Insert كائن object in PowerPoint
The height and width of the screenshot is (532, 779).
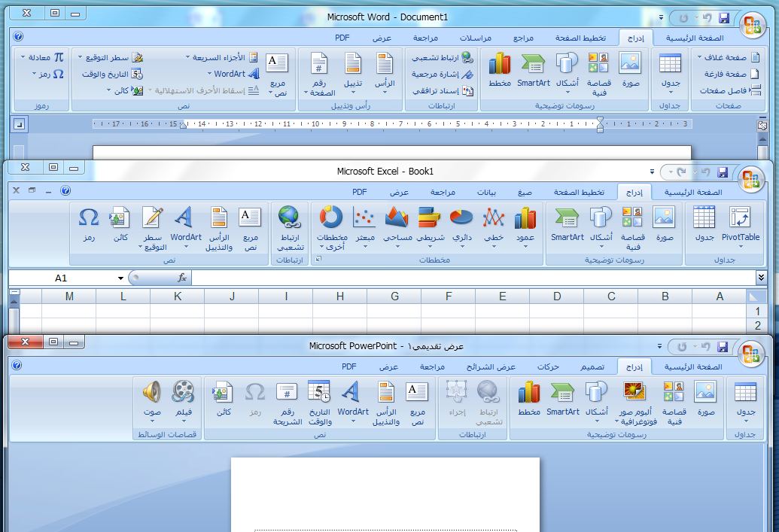[x=223, y=399]
